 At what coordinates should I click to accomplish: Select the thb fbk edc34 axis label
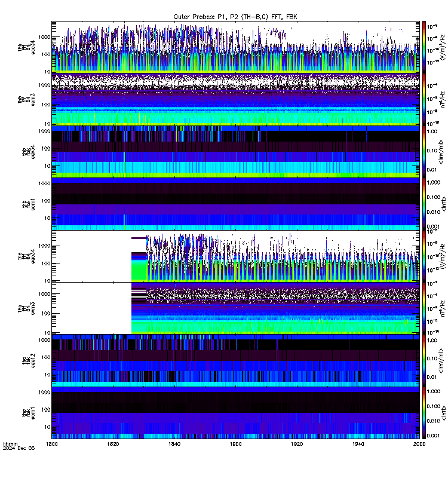pyautogui.click(x=29, y=152)
